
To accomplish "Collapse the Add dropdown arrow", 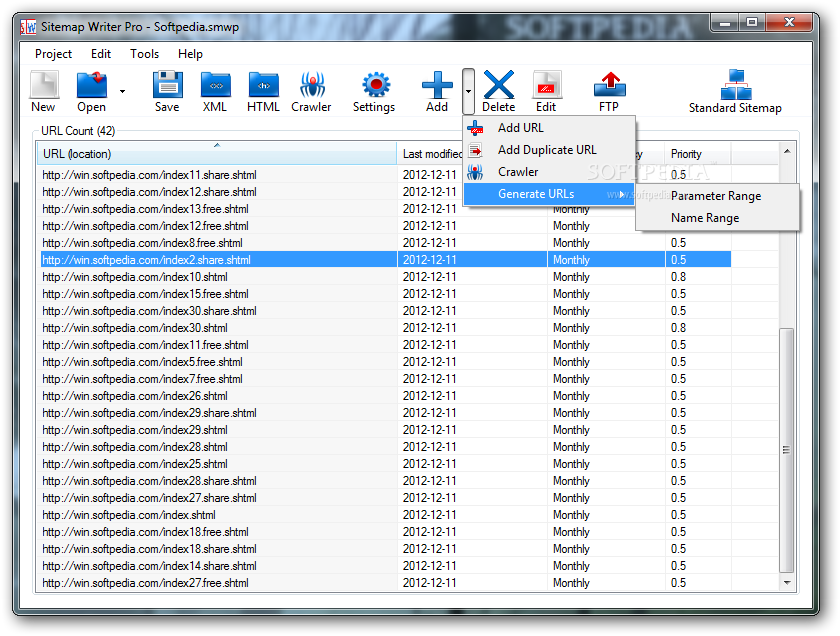I will 468,91.
